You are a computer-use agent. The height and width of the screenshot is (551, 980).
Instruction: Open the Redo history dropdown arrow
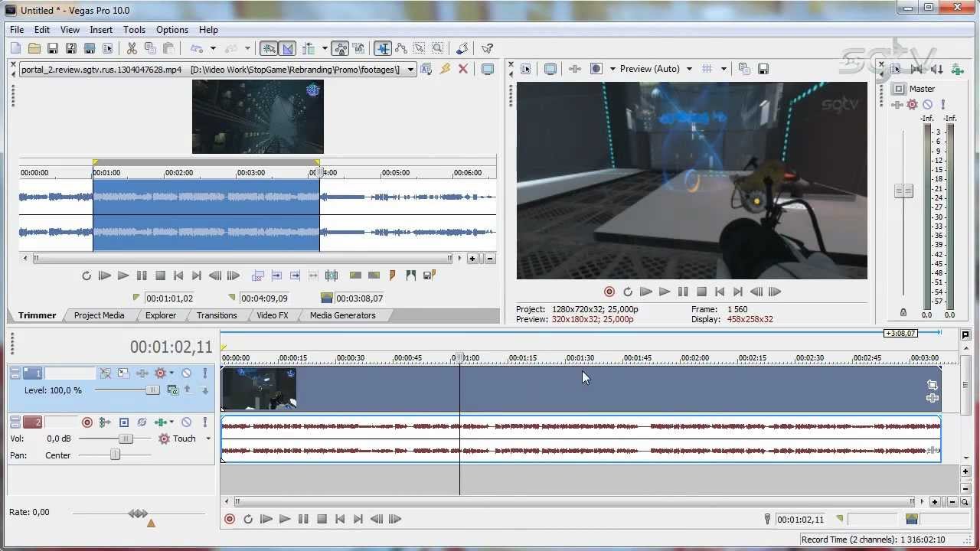247,48
